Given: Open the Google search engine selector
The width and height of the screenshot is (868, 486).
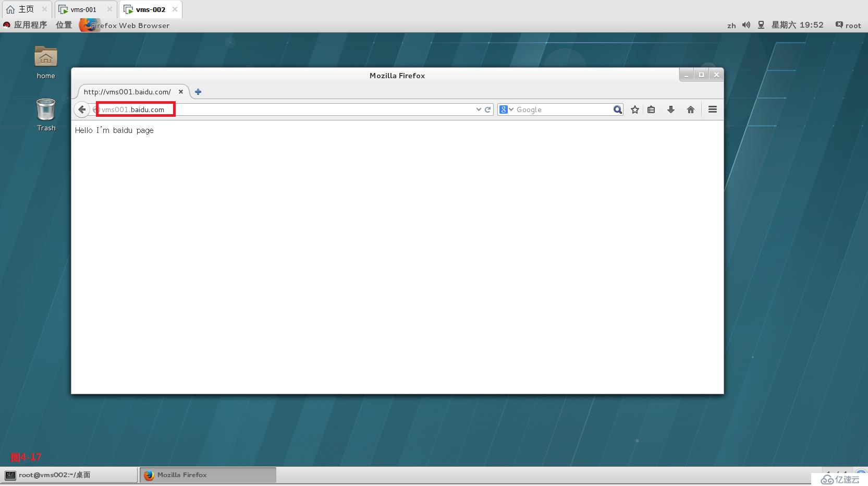Looking at the screenshot, I should pyautogui.click(x=507, y=110).
